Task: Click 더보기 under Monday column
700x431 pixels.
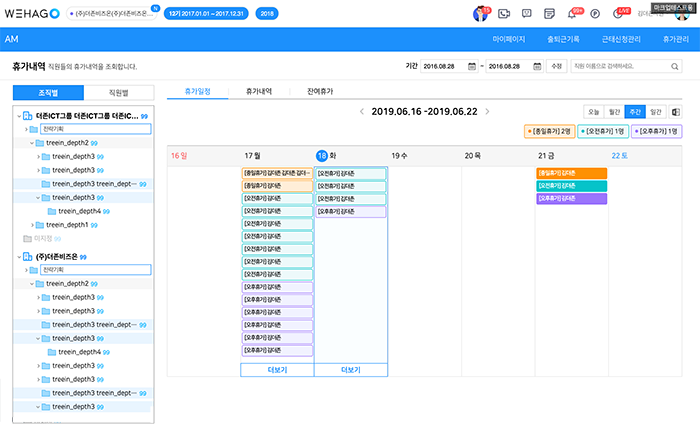Action: point(277,369)
